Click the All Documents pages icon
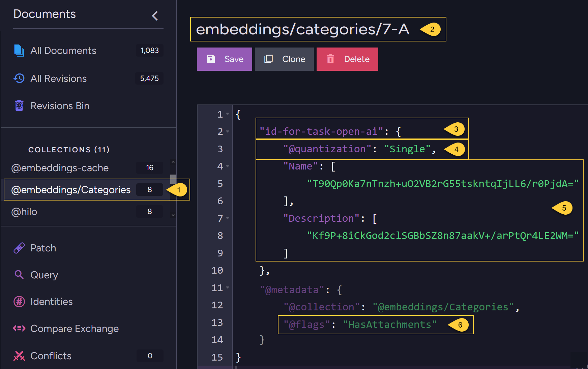 [19, 51]
